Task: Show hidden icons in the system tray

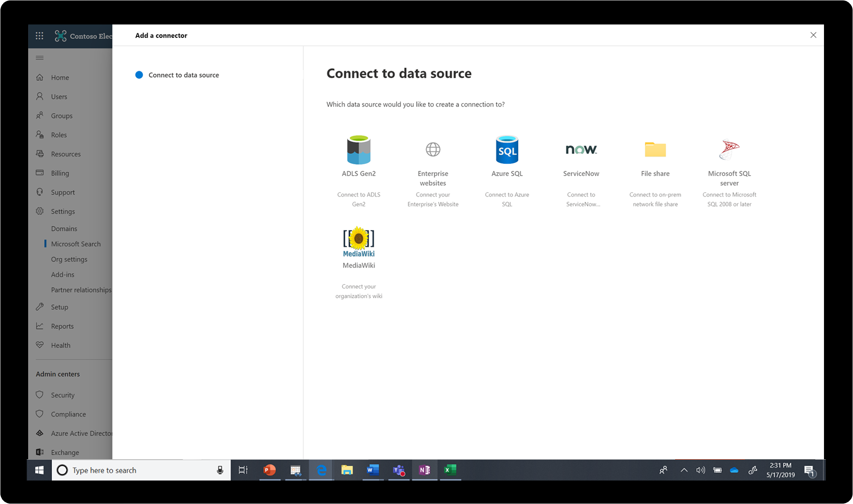Action: [683, 470]
